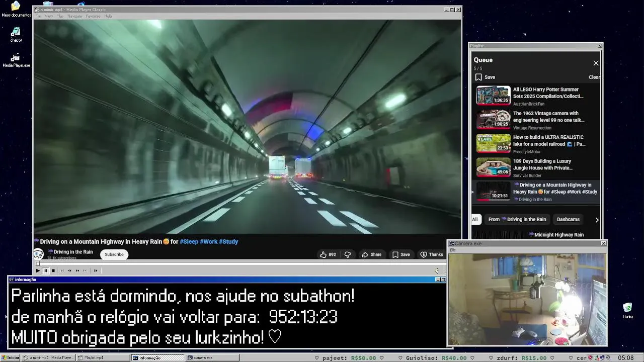The width and height of the screenshot is (644, 362).
Task: Click the like thumbs-up with 892
Action: pyautogui.click(x=328, y=254)
